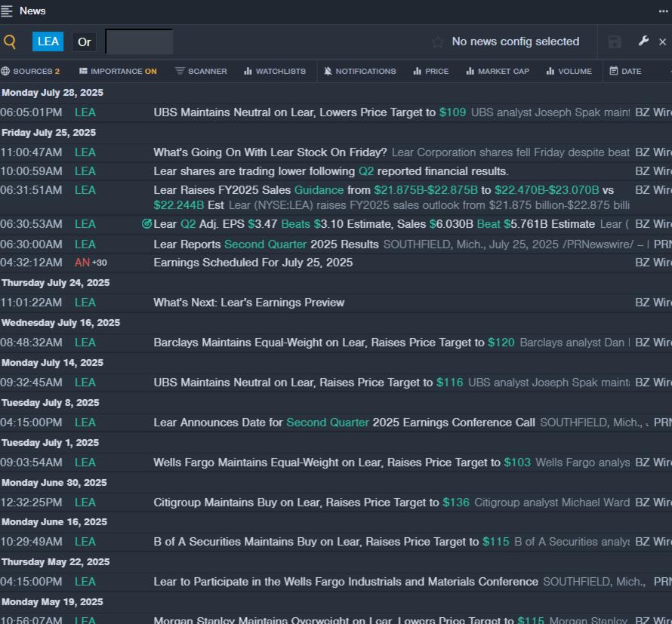Click the News panel title
This screenshot has width=672, height=624.
[x=32, y=11]
